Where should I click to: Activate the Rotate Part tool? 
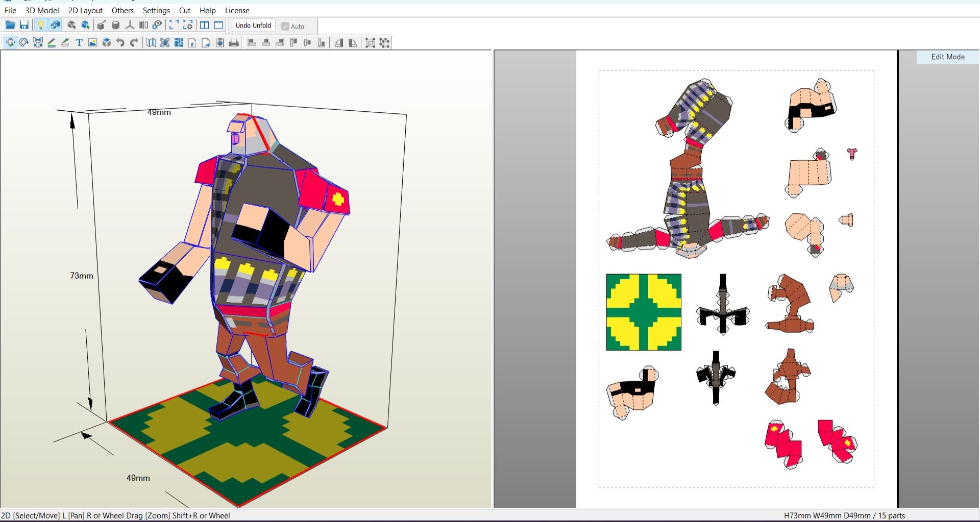(23, 43)
